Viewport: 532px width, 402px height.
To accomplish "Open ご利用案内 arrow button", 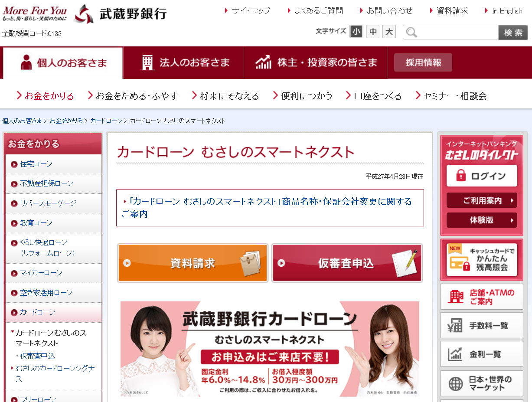I will [x=482, y=200].
